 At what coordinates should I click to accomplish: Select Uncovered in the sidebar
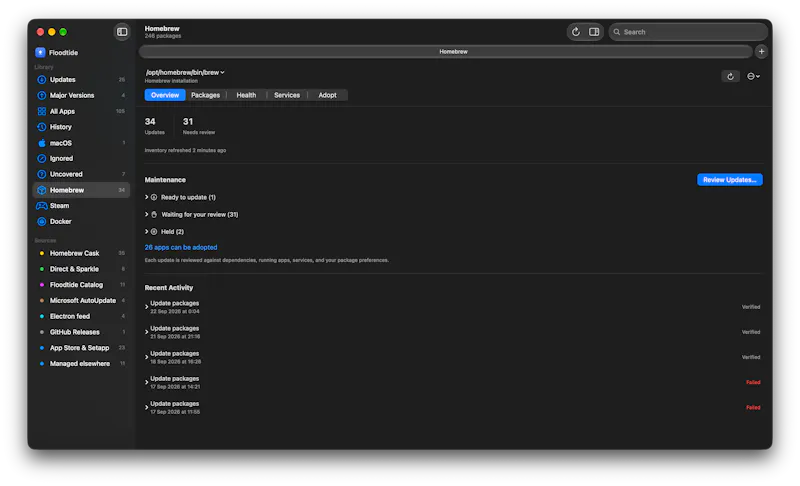coord(81,174)
